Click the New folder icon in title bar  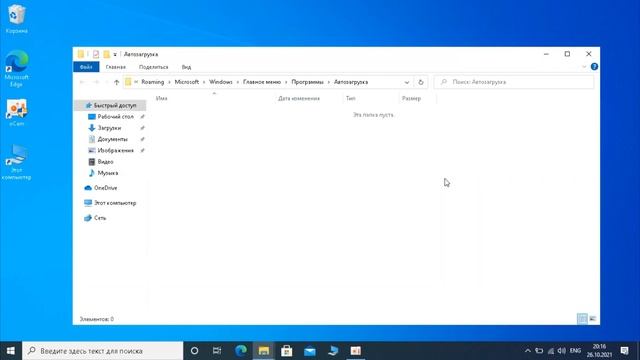click(x=107, y=54)
